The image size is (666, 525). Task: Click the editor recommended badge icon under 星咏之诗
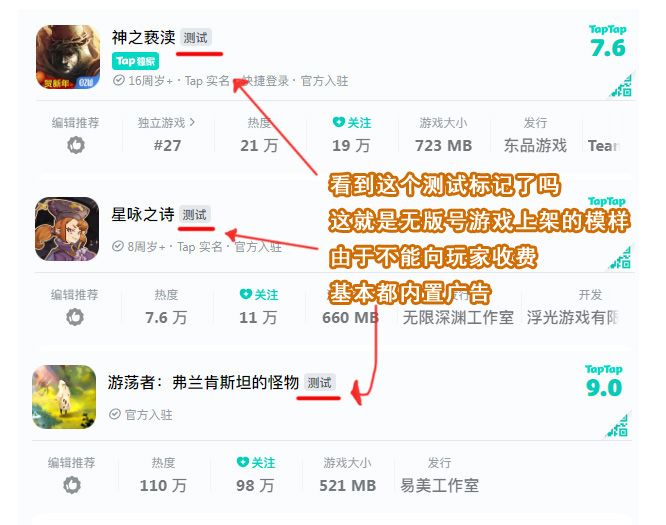point(75,317)
